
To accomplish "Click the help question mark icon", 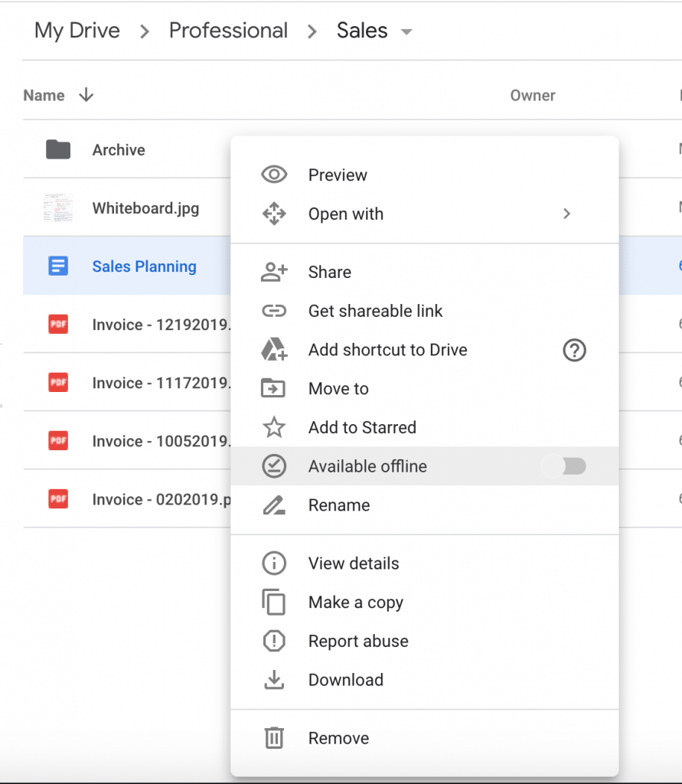I will point(574,351).
